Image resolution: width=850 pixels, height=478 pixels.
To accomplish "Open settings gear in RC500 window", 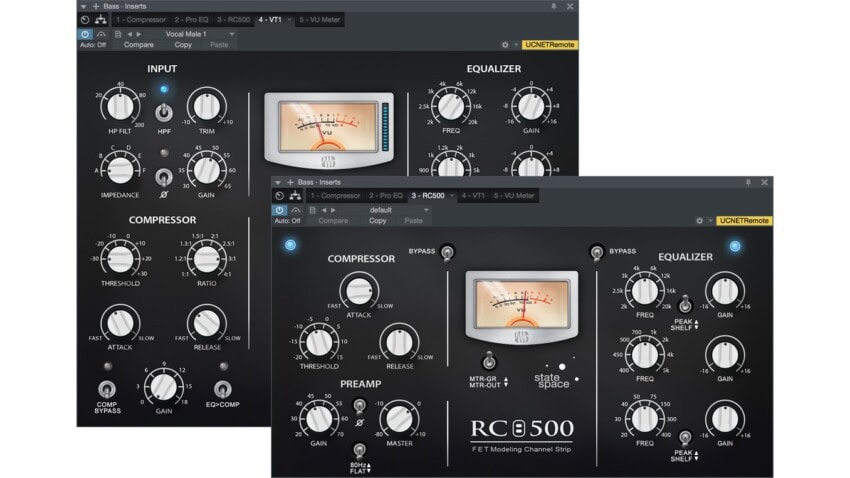I will pyautogui.click(x=700, y=221).
